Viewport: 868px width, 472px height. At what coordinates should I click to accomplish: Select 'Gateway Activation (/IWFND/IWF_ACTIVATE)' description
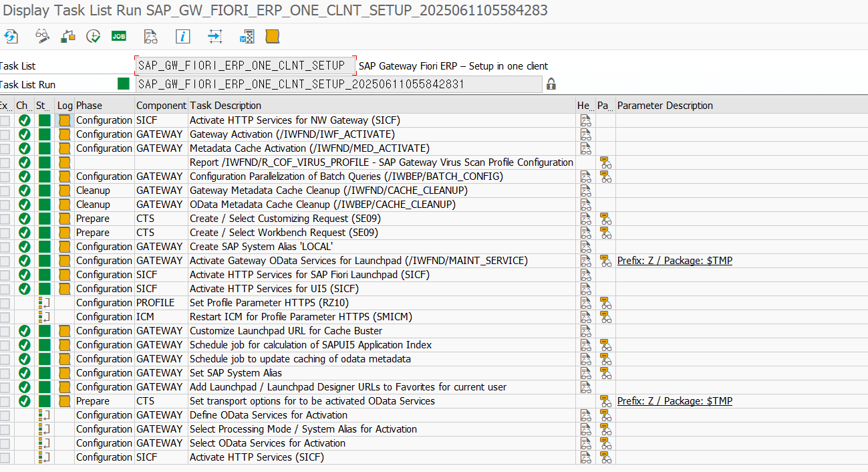tap(292, 134)
